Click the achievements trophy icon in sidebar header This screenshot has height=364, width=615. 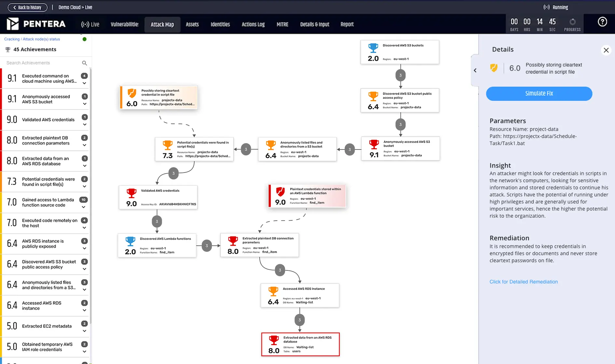point(8,49)
